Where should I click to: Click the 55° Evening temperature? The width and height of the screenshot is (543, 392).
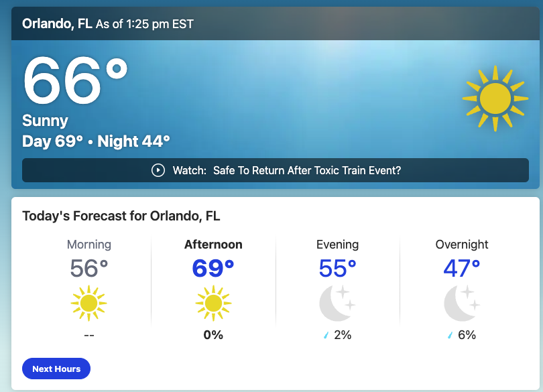[x=337, y=269]
